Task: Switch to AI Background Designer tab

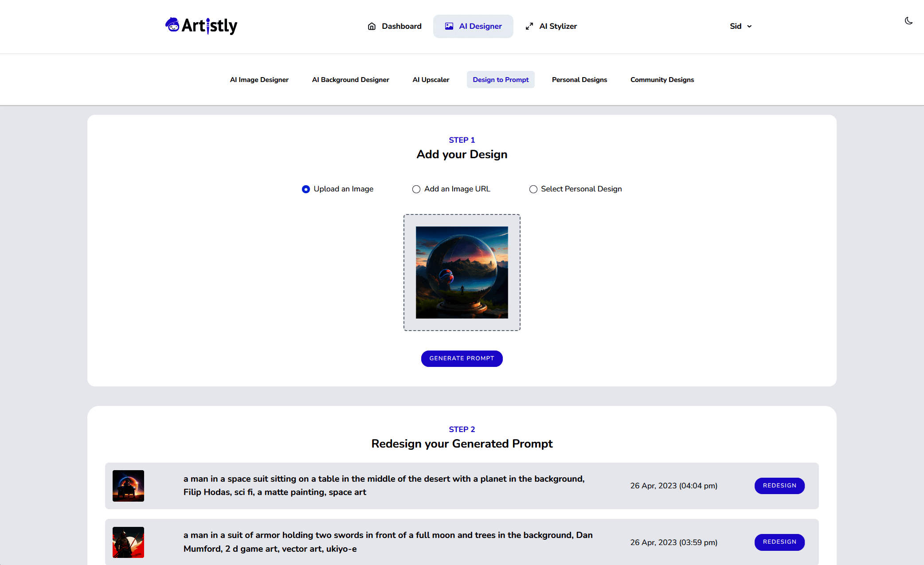Action: tap(350, 80)
